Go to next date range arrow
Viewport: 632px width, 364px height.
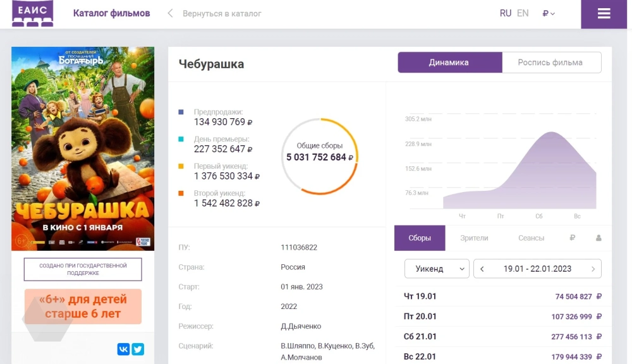tap(593, 269)
